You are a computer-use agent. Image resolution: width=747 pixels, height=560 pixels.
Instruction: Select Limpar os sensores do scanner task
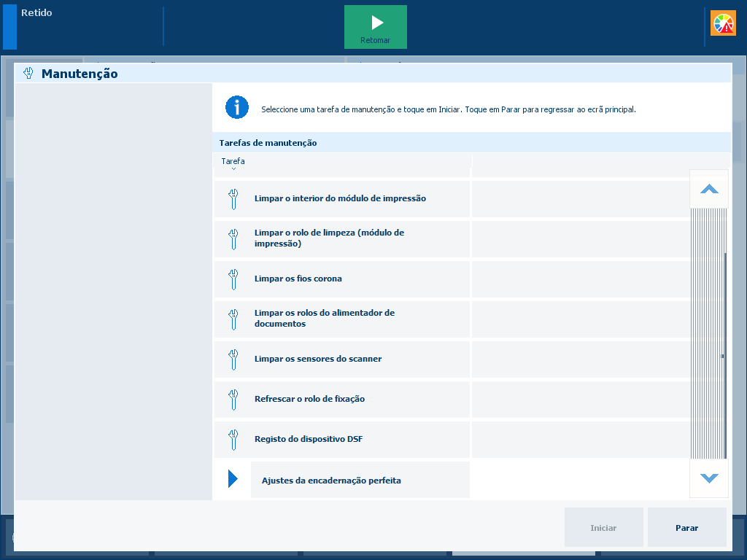[342, 359]
